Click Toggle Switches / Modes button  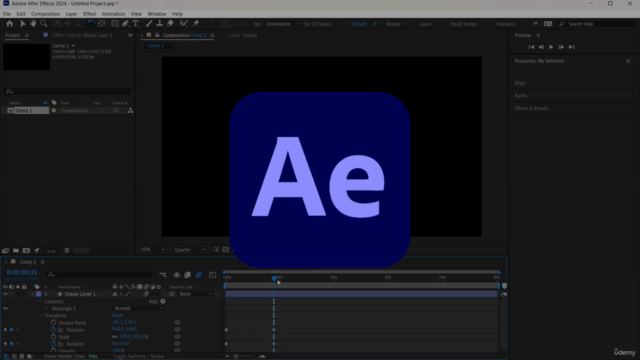[138, 356]
